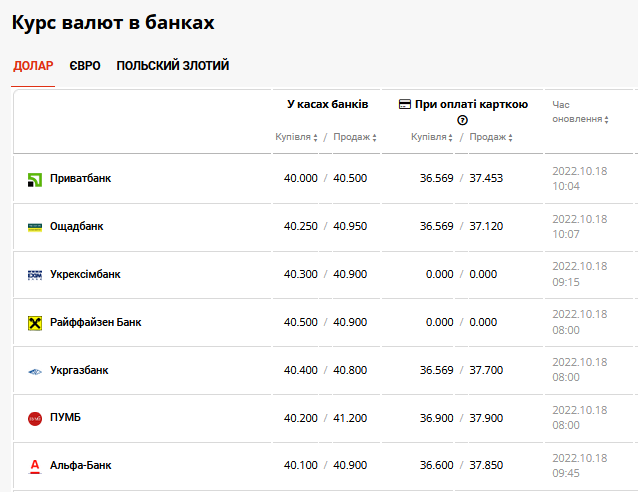
Task: Click the Alfa-Bank red logo icon
Action: [x=35, y=466]
